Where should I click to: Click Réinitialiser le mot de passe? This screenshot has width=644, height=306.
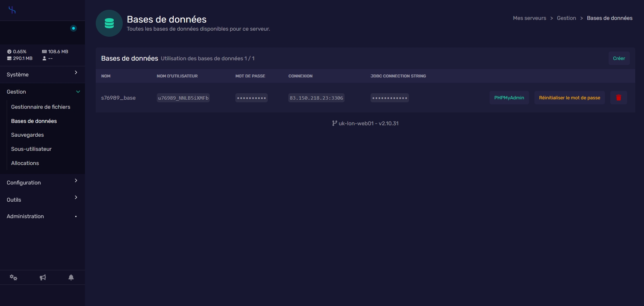[569, 98]
